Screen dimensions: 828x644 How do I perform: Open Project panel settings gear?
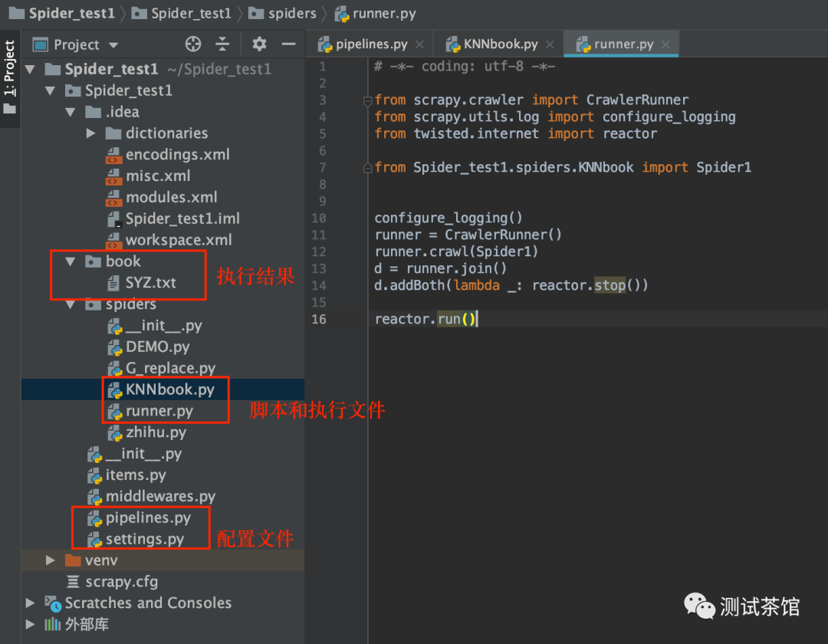[259, 44]
